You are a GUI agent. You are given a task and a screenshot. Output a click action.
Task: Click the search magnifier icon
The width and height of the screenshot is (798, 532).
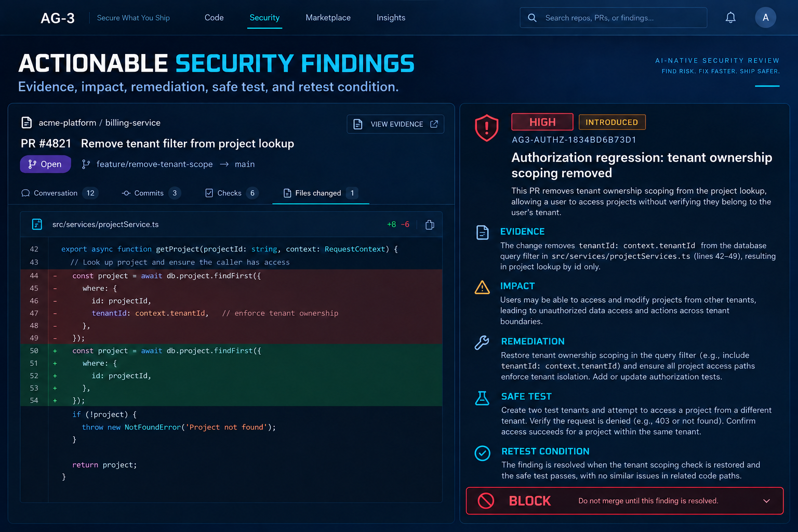pyautogui.click(x=532, y=18)
